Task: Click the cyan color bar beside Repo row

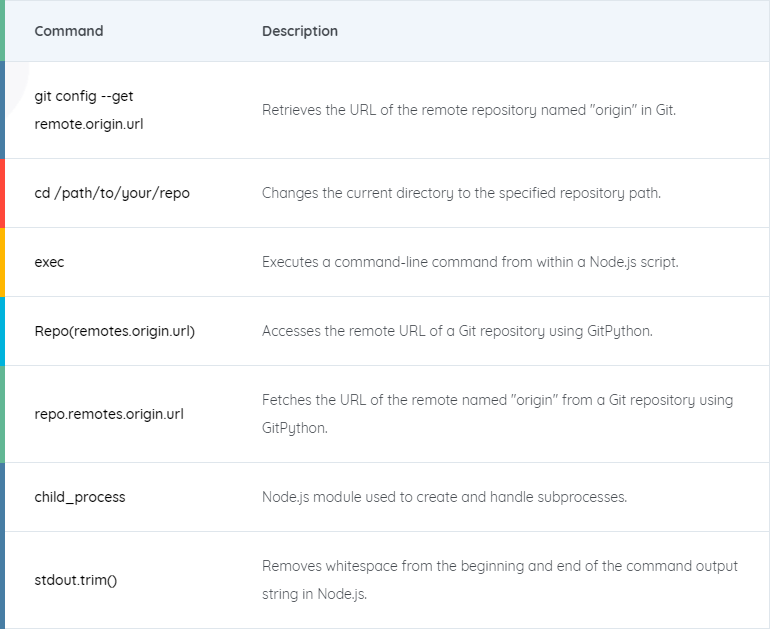Action: (2, 331)
